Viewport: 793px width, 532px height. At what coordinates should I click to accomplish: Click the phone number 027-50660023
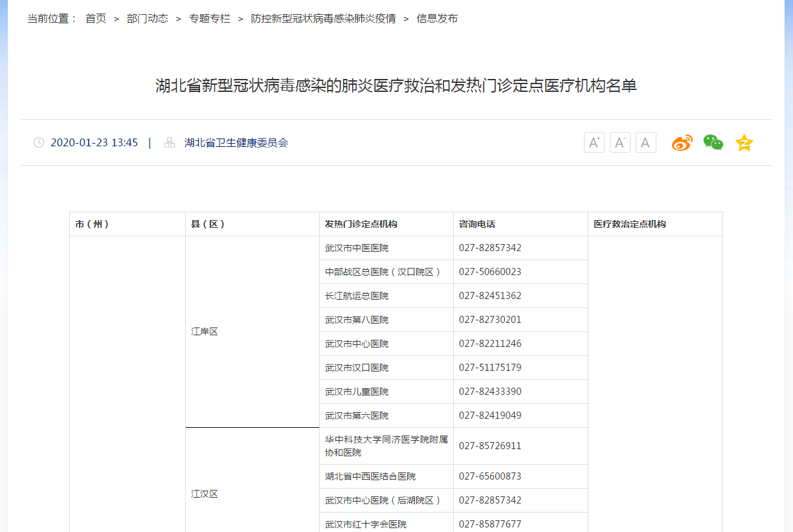pos(490,272)
